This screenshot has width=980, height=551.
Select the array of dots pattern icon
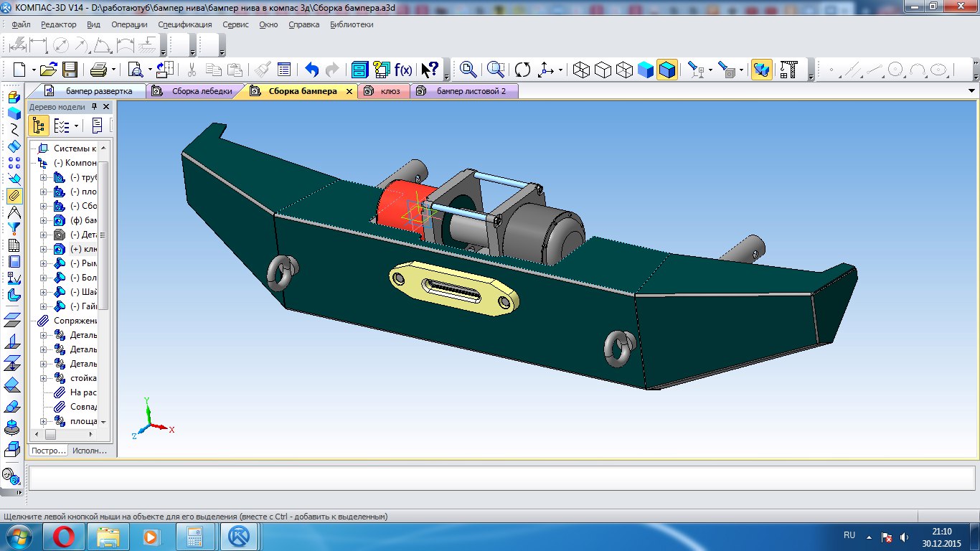point(14,163)
